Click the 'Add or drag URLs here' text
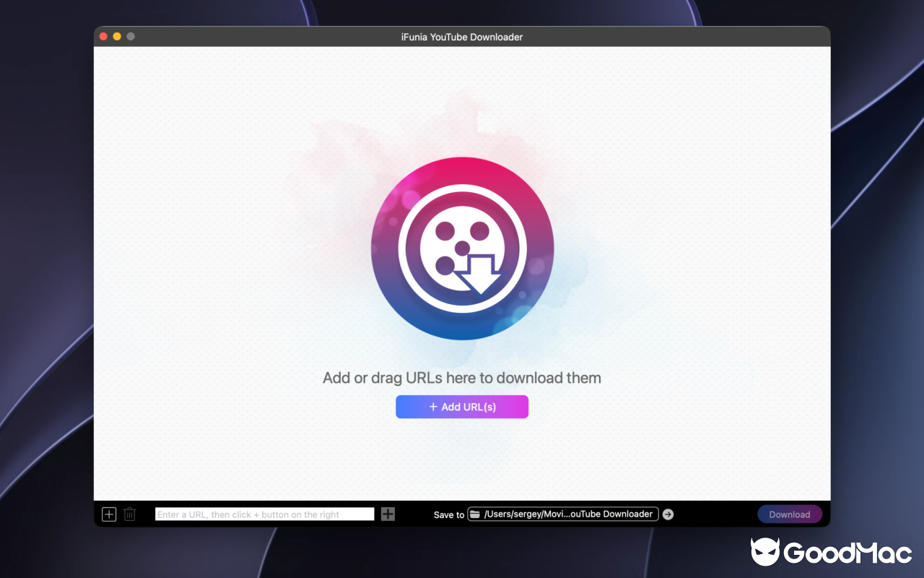The width and height of the screenshot is (924, 578). click(462, 378)
